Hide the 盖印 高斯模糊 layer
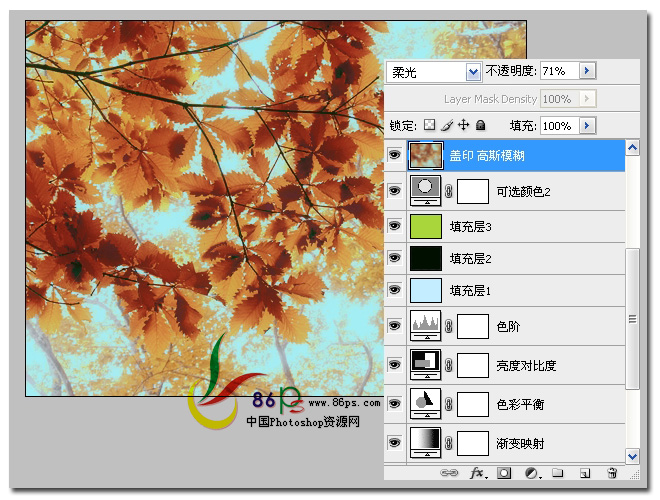Screen dimensions: 660x500 394,155
